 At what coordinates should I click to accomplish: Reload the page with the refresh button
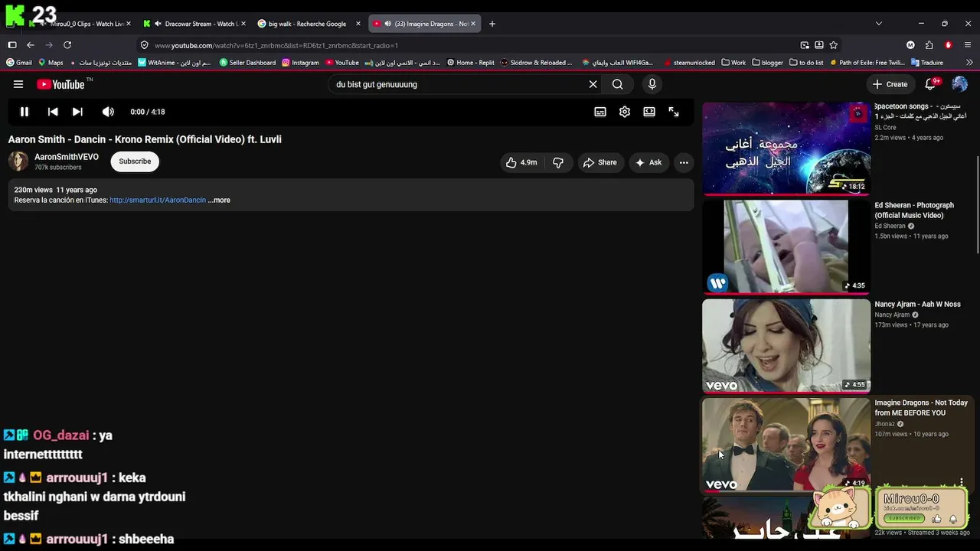pos(67,45)
